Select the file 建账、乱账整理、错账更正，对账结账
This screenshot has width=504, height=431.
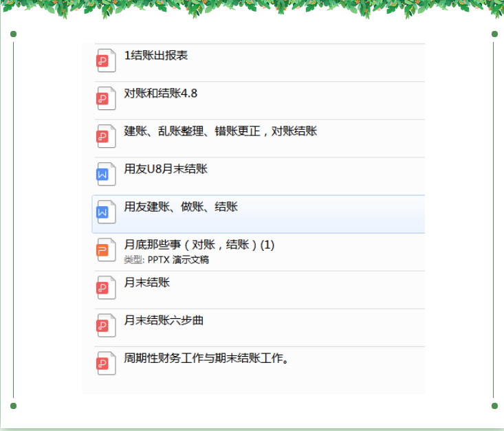221,131
